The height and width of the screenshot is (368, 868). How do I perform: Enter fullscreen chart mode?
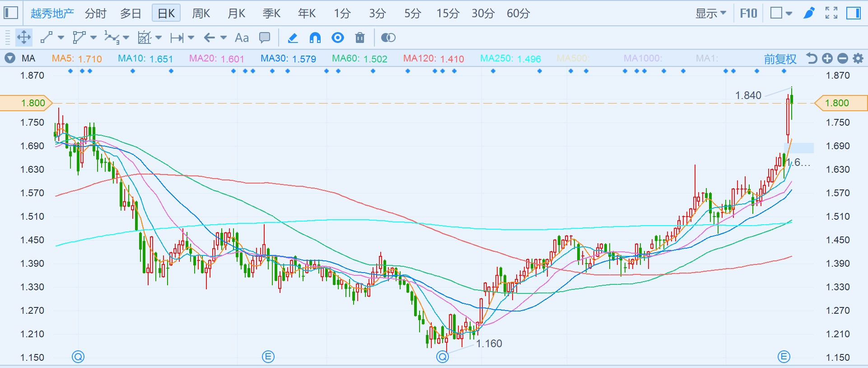pos(831,13)
